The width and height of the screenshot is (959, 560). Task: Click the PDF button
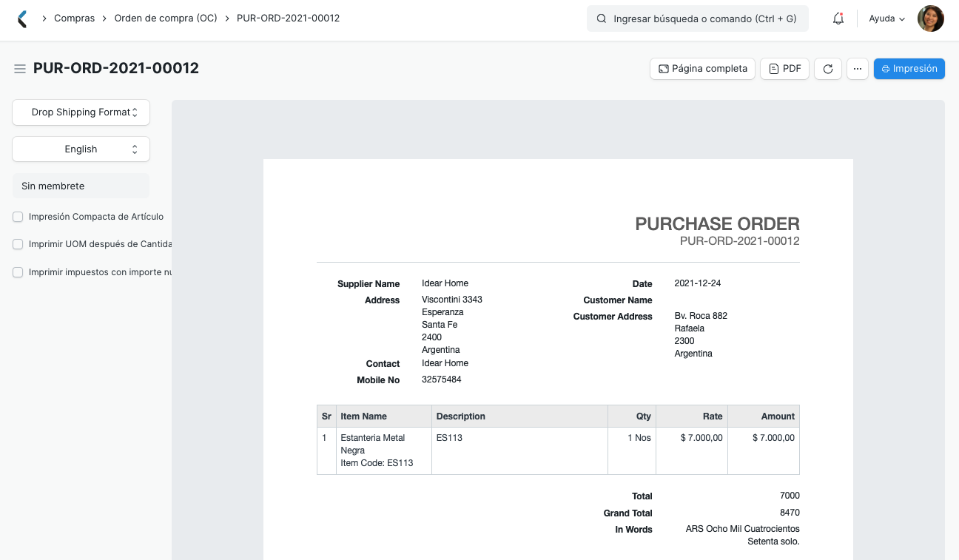[x=785, y=69]
